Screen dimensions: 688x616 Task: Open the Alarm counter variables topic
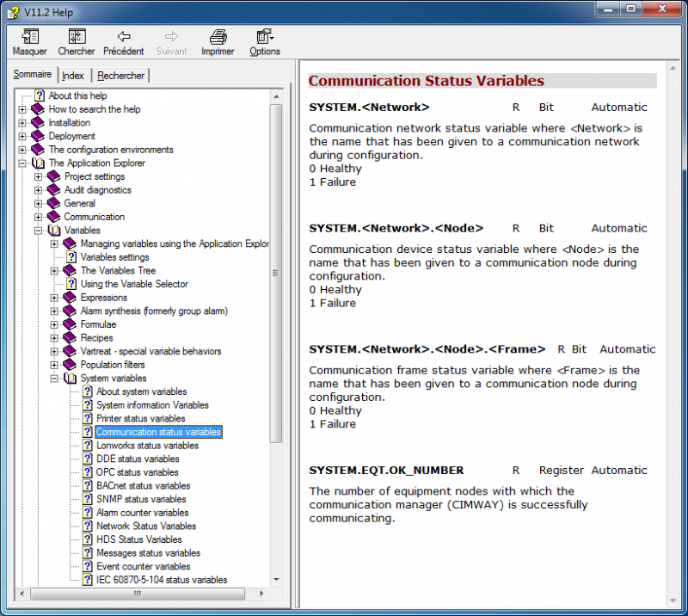[x=143, y=513]
